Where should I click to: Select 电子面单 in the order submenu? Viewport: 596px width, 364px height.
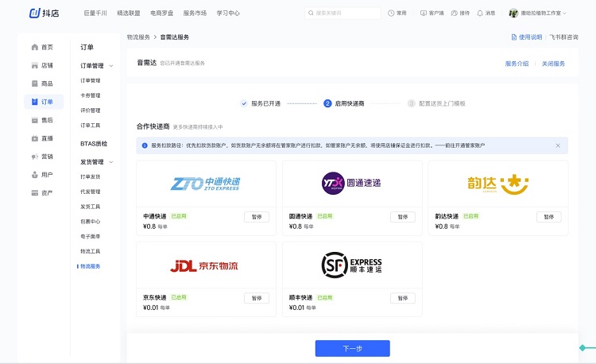[x=90, y=236]
